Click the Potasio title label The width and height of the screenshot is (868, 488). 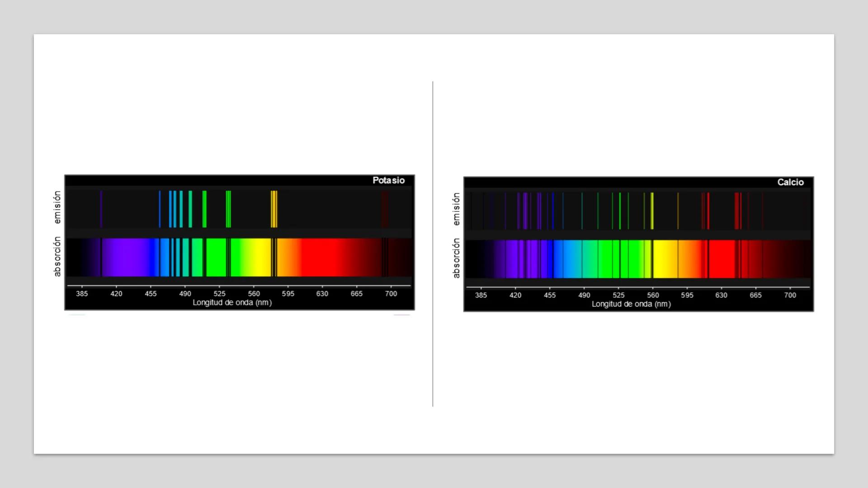pyautogui.click(x=388, y=181)
